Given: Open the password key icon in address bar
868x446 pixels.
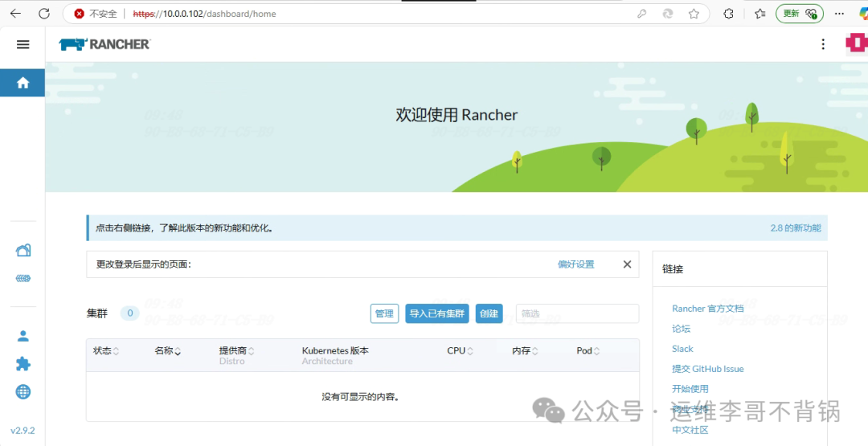Looking at the screenshot, I should coord(642,14).
